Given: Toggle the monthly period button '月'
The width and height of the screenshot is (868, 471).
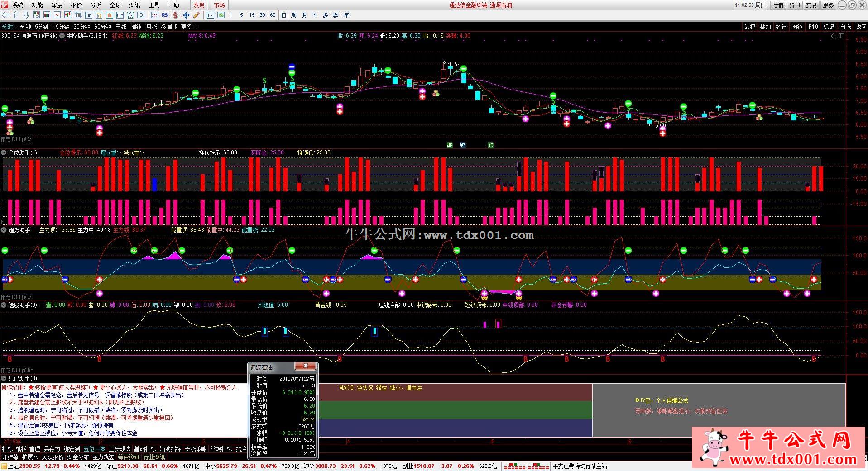Looking at the screenshot, I should point(304,15).
